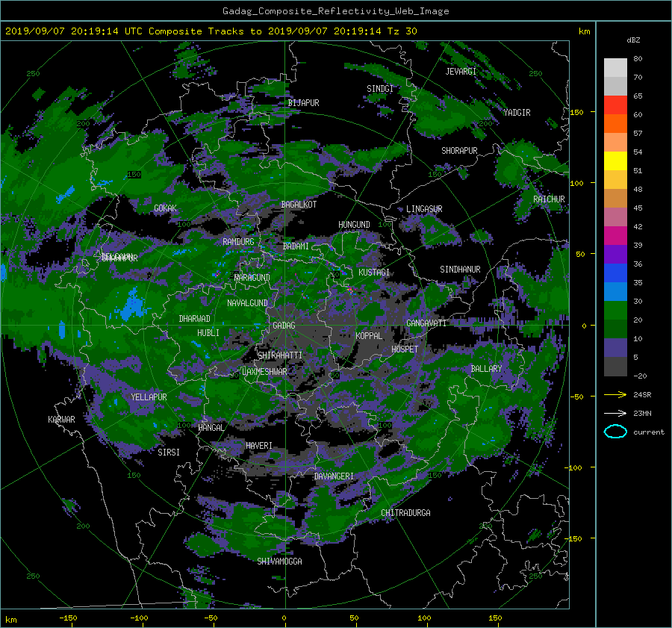Select the UTC Composite Tracks timestamp line
This screenshot has height=628, width=672.
(211, 31)
